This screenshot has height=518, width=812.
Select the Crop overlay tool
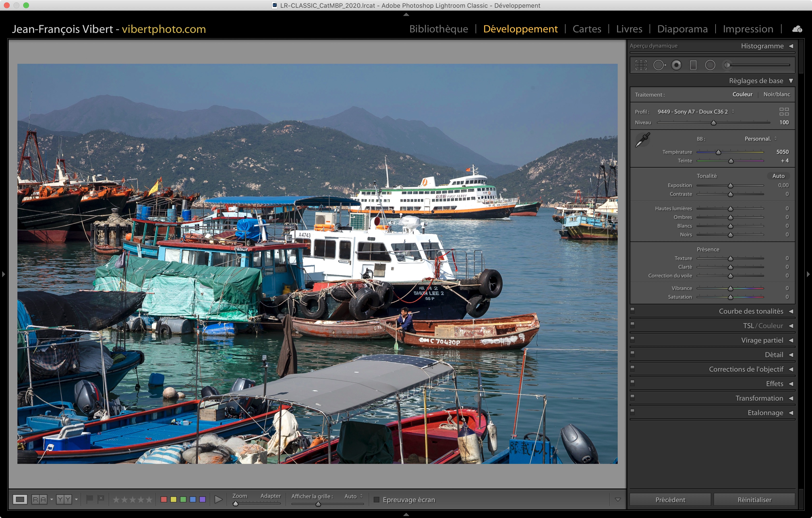click(641, 65)
